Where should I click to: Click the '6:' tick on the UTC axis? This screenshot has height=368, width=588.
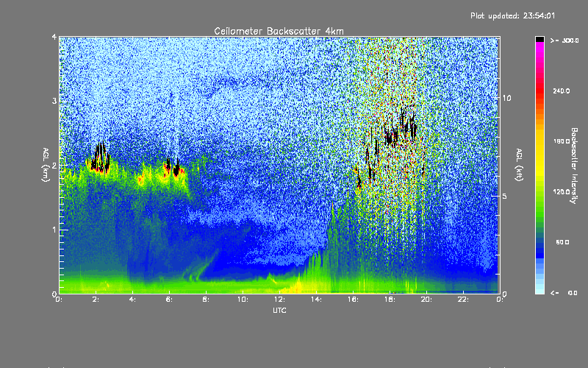pyautogui.click(x=170, y=300)
